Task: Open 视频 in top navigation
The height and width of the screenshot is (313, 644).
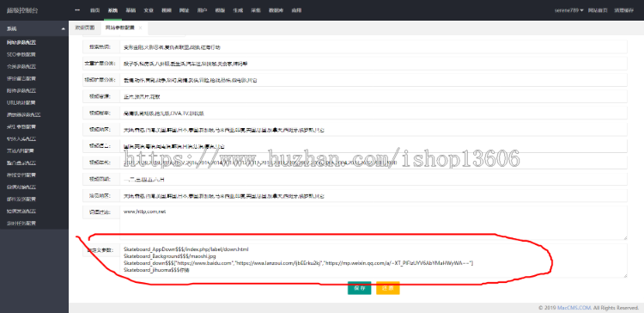Action: coord(166,10)
